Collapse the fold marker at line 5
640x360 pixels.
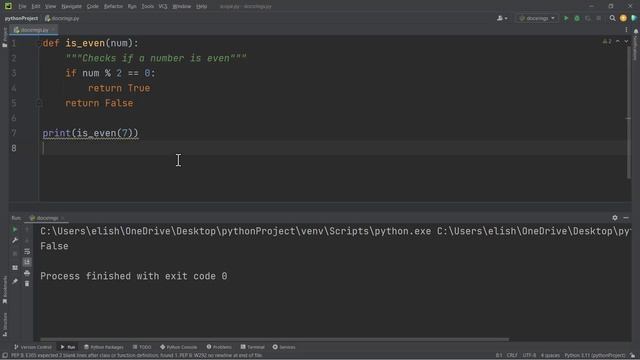tap(40, 103)
